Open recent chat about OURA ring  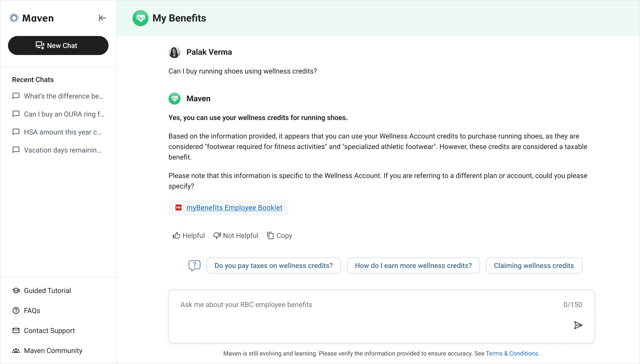[64, 114]
